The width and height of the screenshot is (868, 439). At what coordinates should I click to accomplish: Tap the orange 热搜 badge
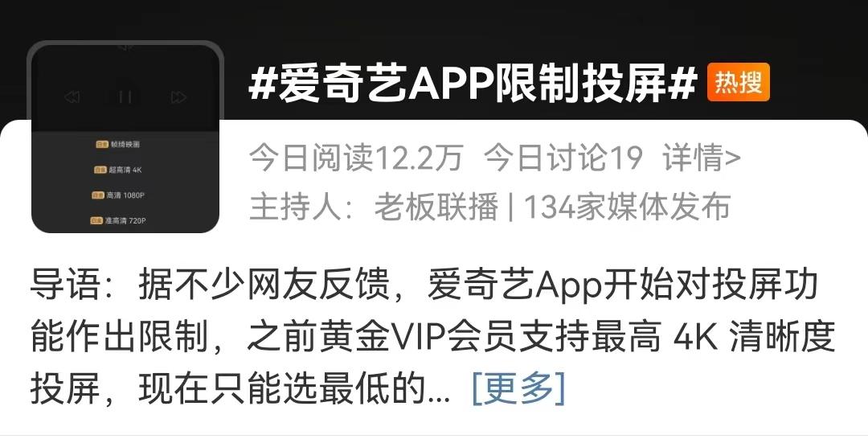pos(738,82)
